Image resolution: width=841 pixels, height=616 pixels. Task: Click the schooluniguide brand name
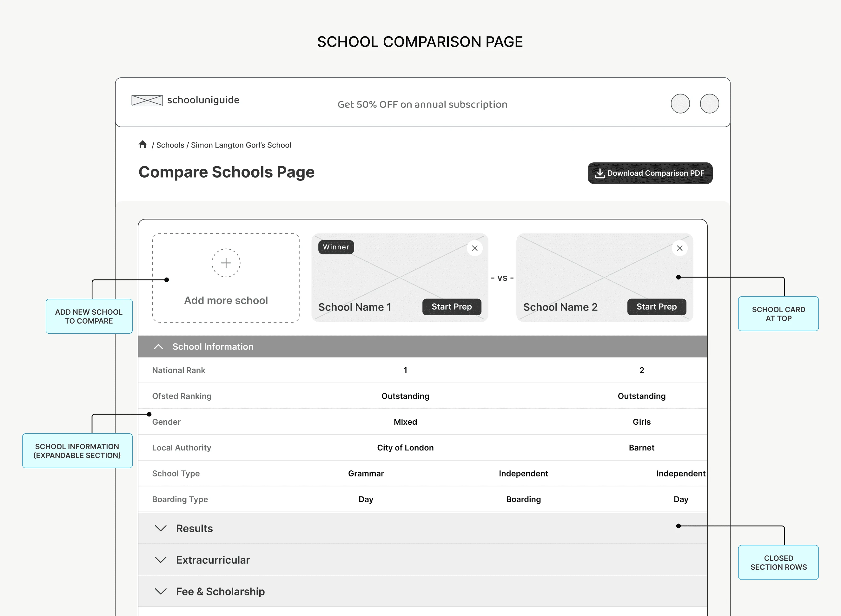tap(203, 100)
